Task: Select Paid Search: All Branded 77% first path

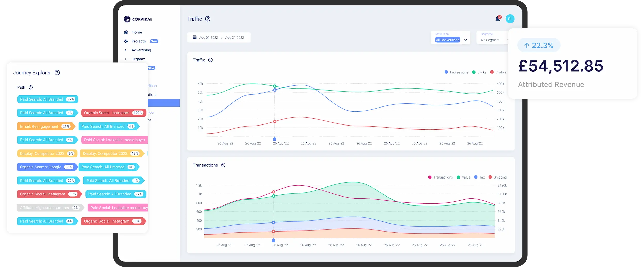Action: point(48,99)
